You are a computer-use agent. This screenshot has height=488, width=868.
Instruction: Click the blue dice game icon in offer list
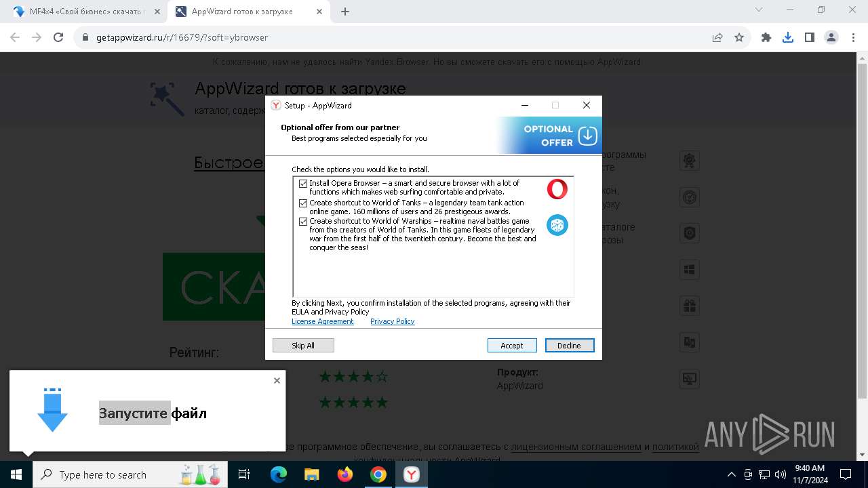coord(557,225)
